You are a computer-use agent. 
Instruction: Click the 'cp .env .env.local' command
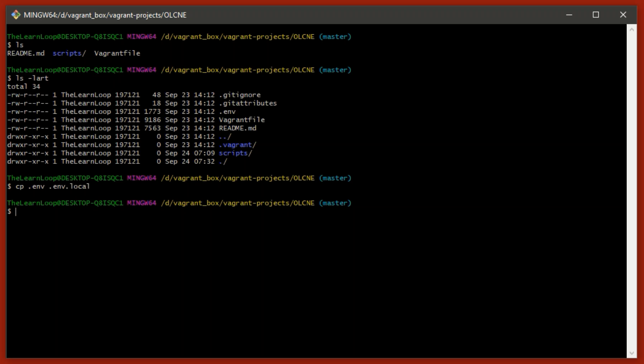click(53, 186)
